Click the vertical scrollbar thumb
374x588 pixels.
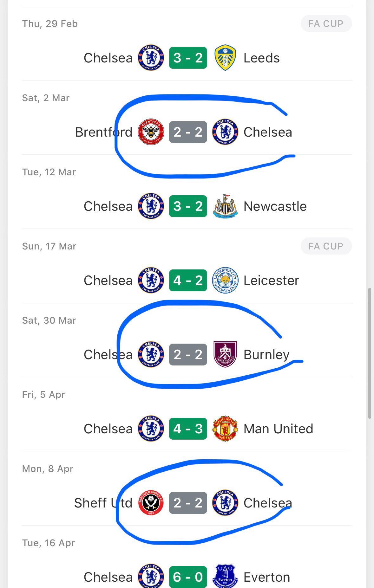coord(370,353)
